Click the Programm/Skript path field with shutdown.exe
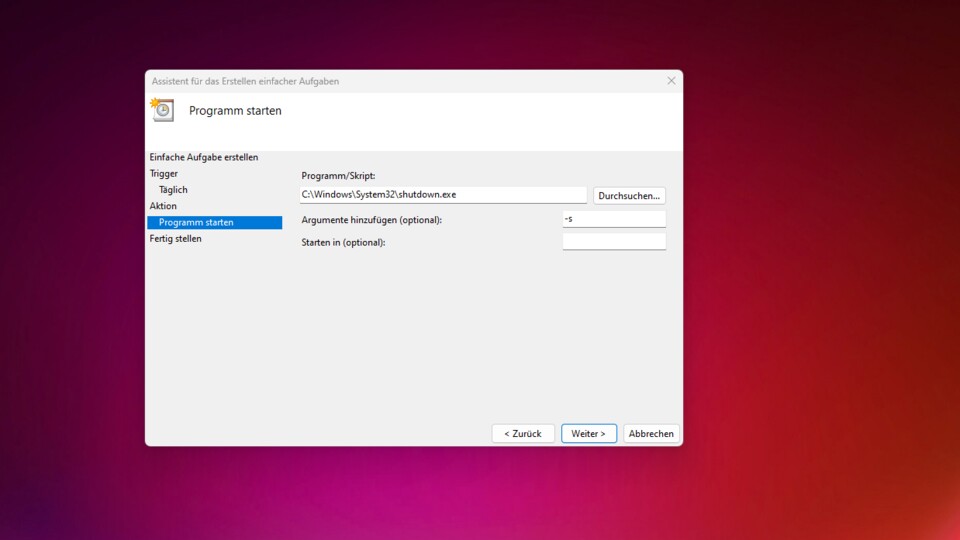 click(x=443, y=195)
